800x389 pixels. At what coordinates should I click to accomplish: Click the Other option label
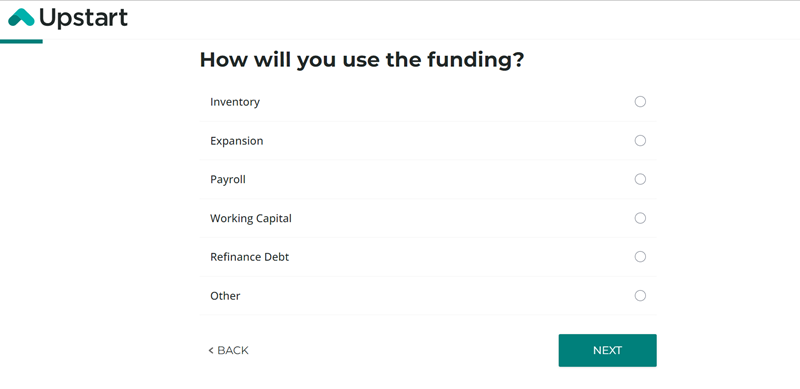pyautogui.click(x=225, y=296)
